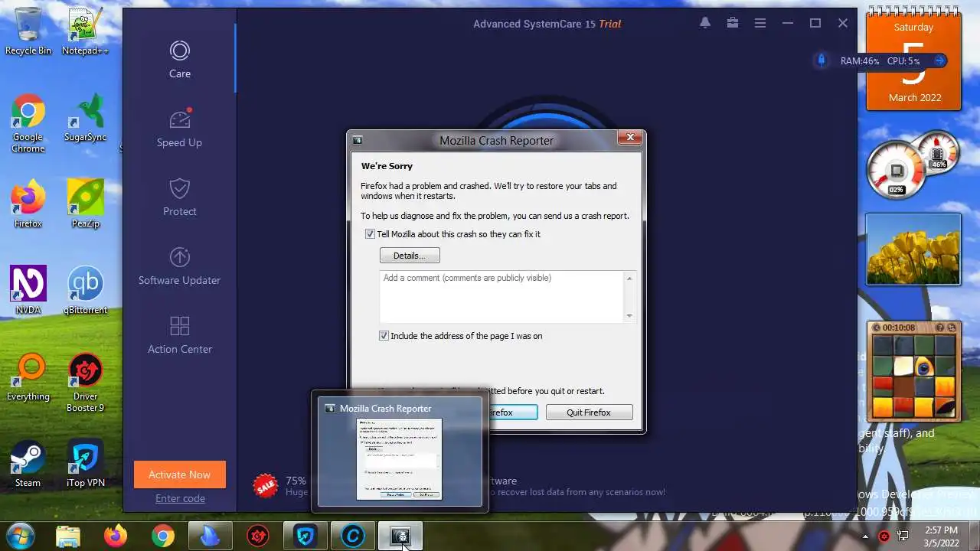Click the Firefox taskbar icon

click(116, 536)
